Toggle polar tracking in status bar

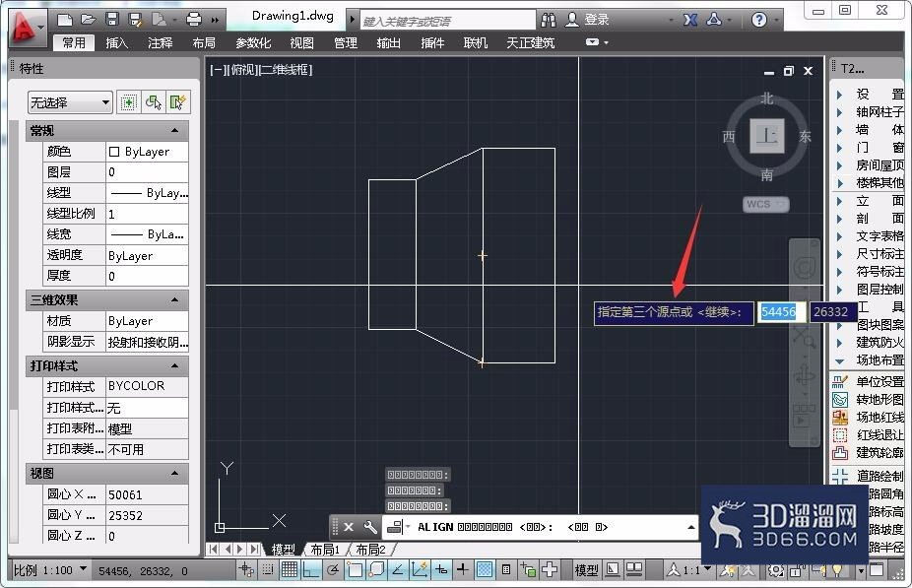(x=333, y=570)
